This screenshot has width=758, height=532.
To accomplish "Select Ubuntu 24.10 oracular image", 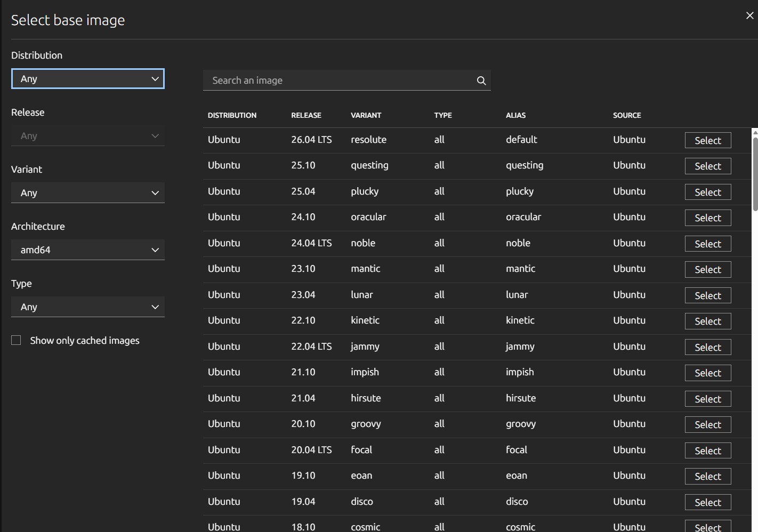I will (x=708, y=218).
